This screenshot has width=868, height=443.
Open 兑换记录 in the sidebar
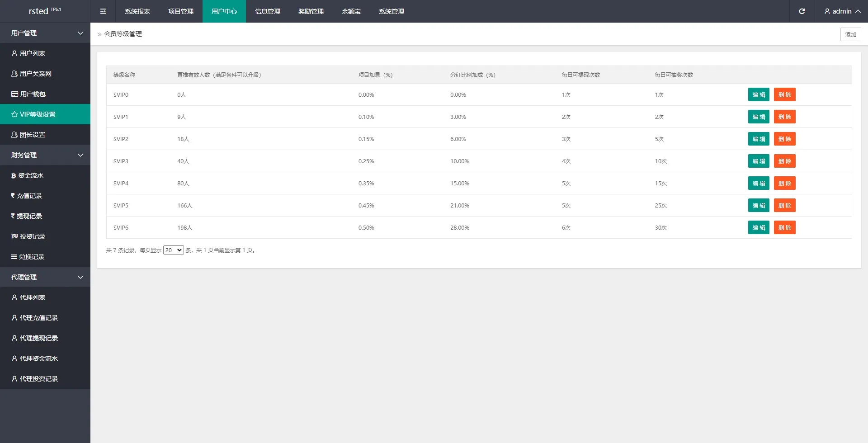click(x=31, y=257)
